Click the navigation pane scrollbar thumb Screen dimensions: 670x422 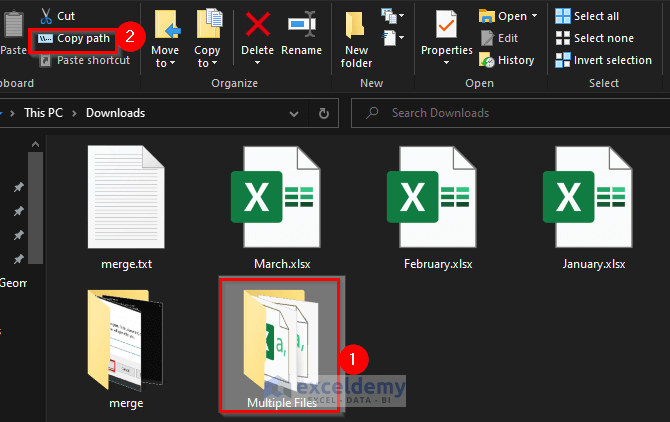pyautogui.click(x=35, y=208)
